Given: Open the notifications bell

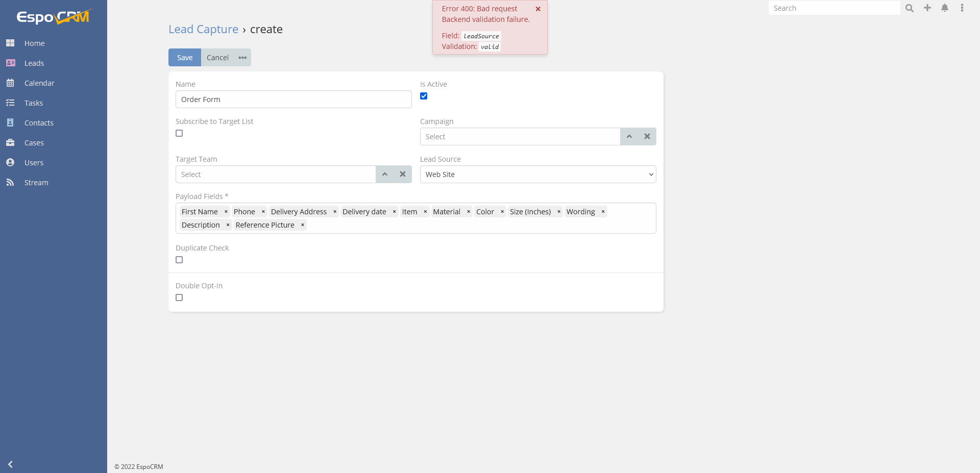Looking at the screenshot, I should tap(945, 8).
